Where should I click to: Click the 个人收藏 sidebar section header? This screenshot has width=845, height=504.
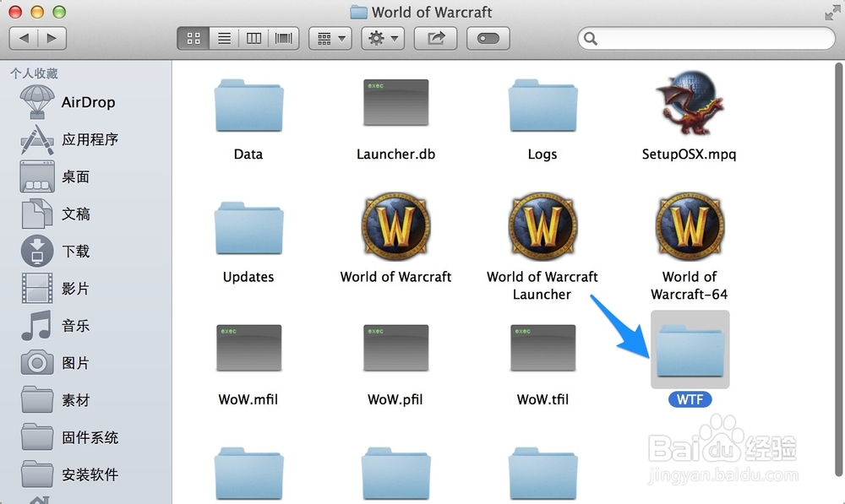(x=34, y=73)
